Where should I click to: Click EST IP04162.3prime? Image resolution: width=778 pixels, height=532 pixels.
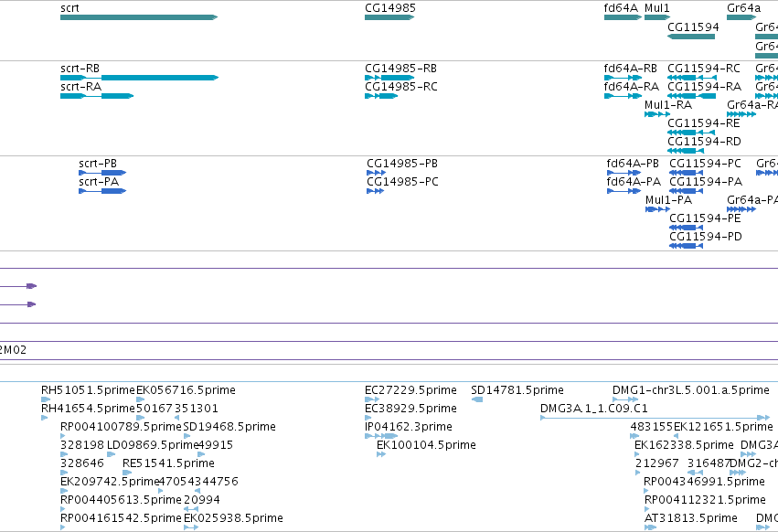(381, 436)
